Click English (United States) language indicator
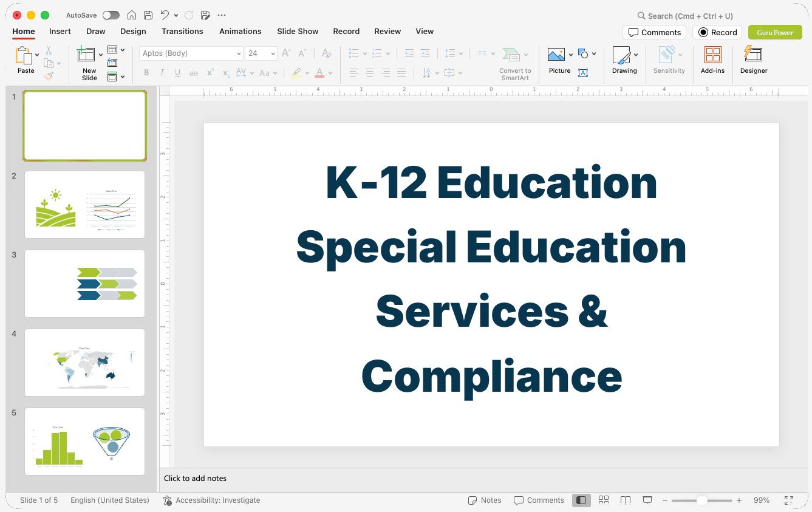The height and width of the screenshot is (512, 812). 110,500
